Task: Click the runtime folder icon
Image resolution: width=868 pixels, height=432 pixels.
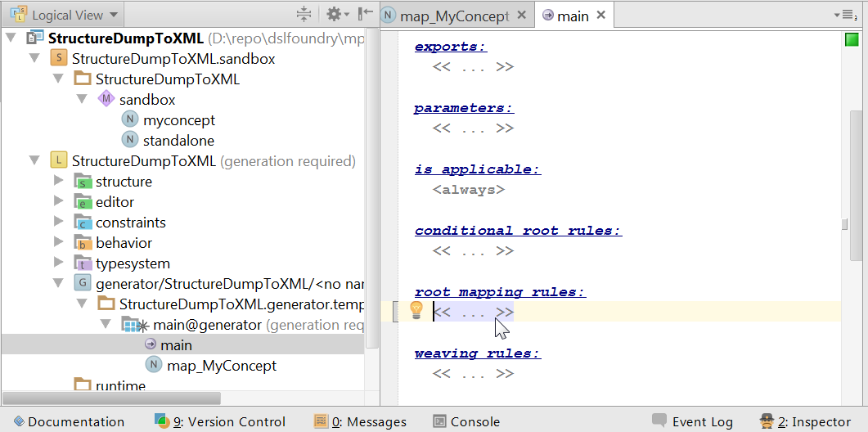Action: click(x=83, y=385)
